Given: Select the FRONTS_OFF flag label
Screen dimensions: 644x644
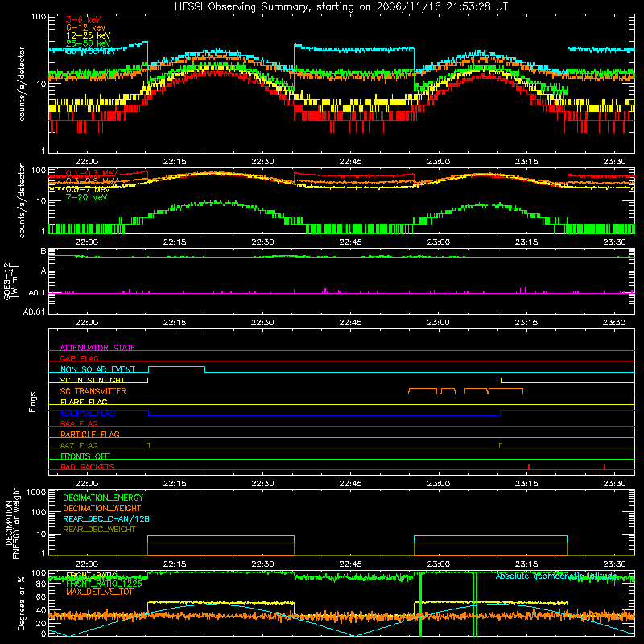Looking at the screenshot, I should pos(85,456).
